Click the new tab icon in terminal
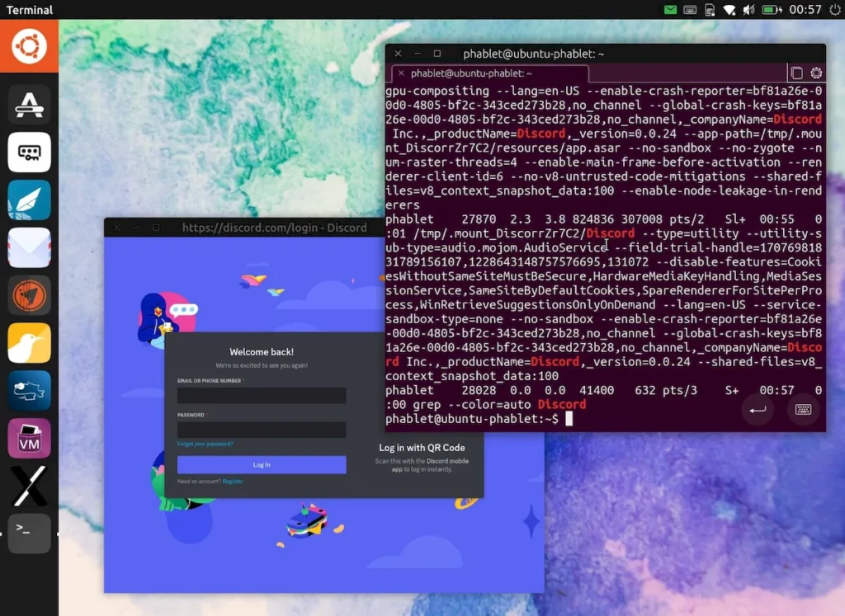Screen dimensions: 845x616 (x=796, y=73)
